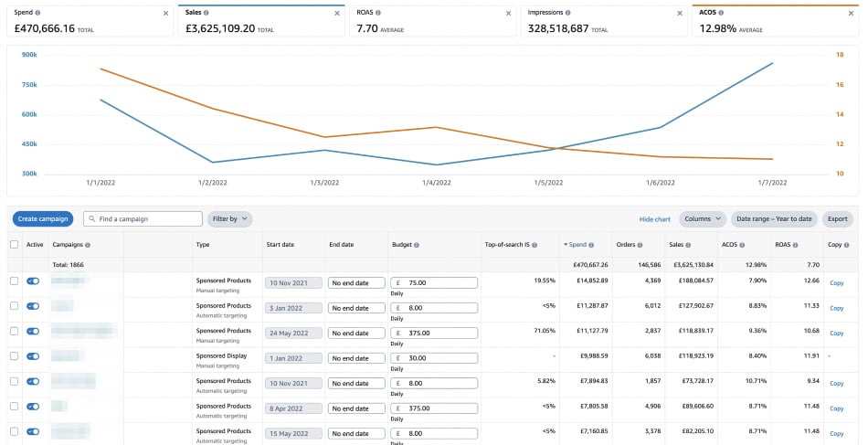Click the search magnifier icon in campaign finder

click(x=91, y=219)
